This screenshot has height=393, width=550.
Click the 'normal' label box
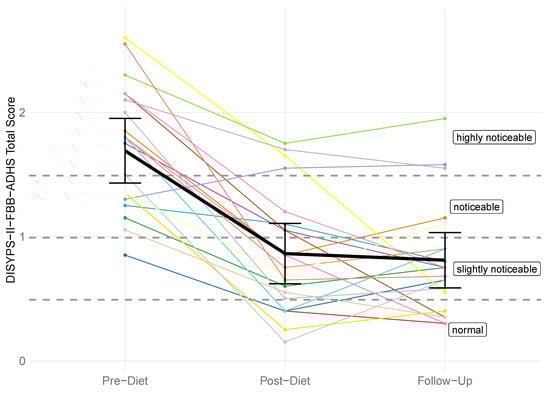click(x=468, y=330)
